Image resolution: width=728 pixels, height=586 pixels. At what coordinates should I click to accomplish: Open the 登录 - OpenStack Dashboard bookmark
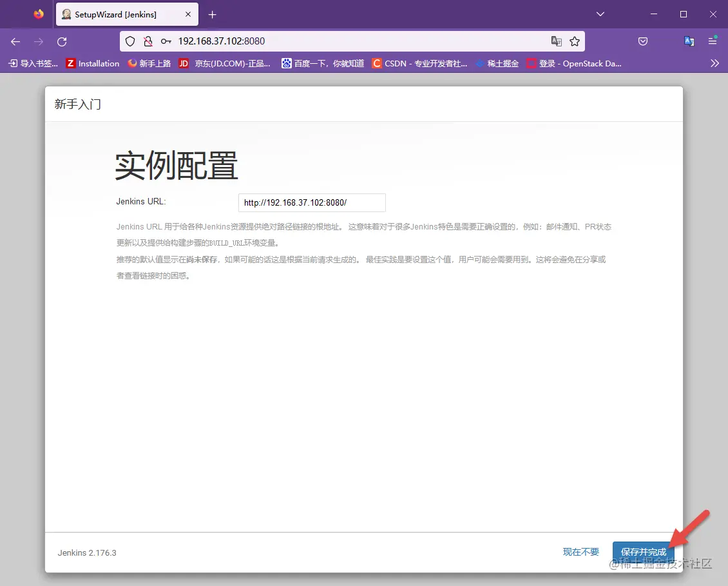click(574, 64)
